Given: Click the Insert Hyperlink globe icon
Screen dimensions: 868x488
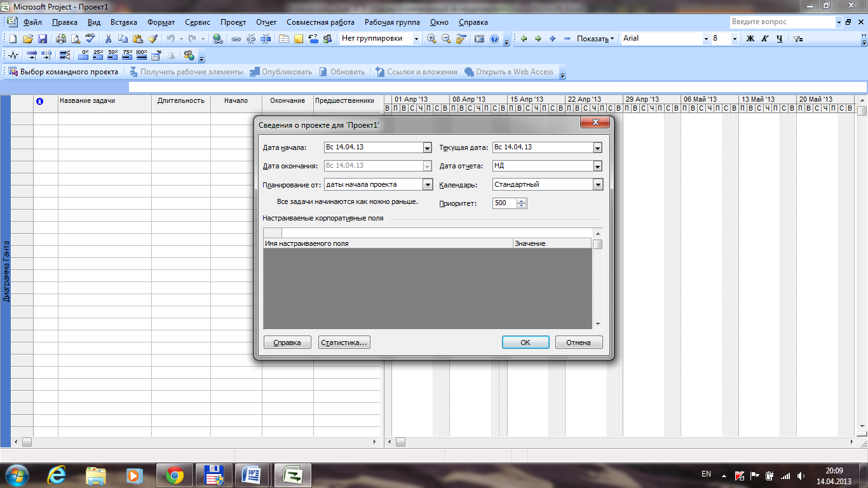Looking at the screenshot, I should coord(218,39).
